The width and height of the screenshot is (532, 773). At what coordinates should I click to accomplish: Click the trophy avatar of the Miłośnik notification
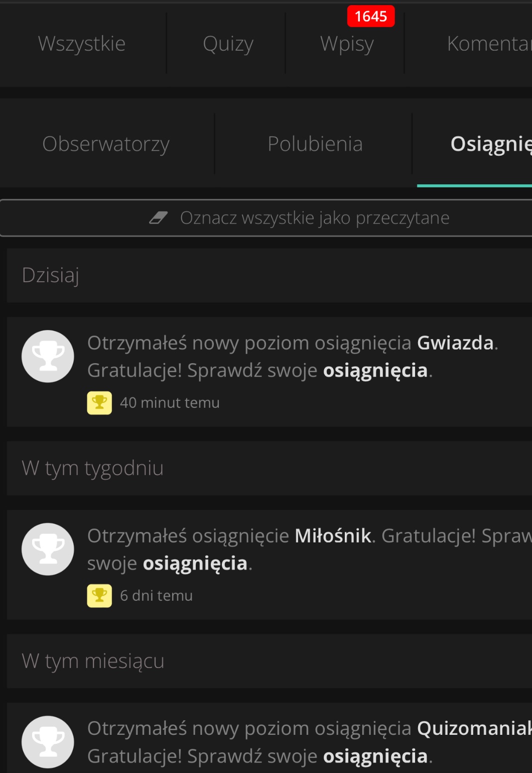pyautogui.click(x=48, y=549)
